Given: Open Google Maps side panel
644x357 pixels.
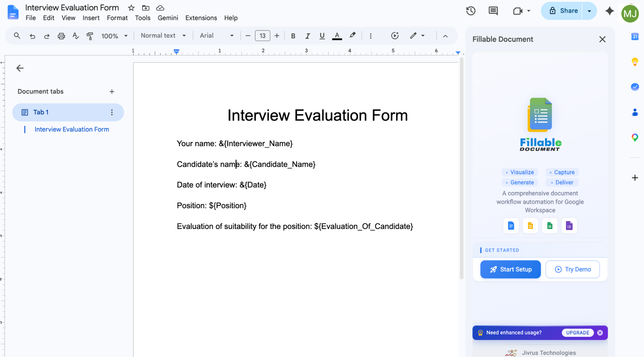Looking at the screenshot, I should tap(635, 137).
